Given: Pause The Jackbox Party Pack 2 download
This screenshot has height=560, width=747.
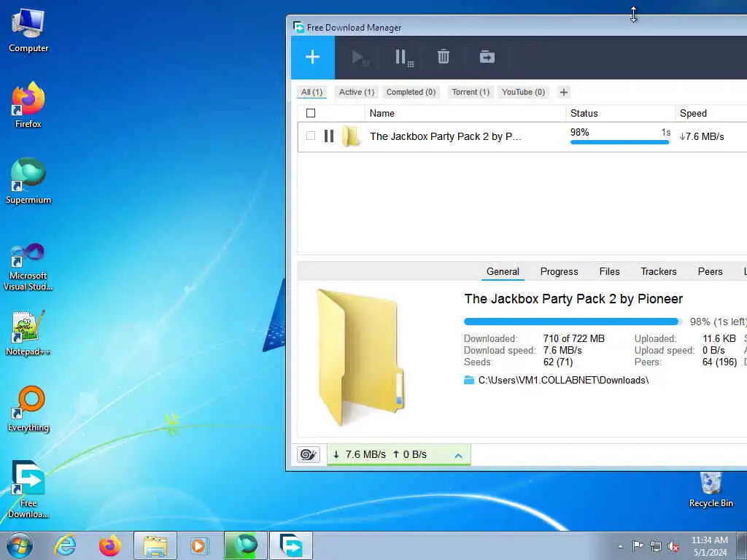Looking at the screenshot, I should coord(329,136).
